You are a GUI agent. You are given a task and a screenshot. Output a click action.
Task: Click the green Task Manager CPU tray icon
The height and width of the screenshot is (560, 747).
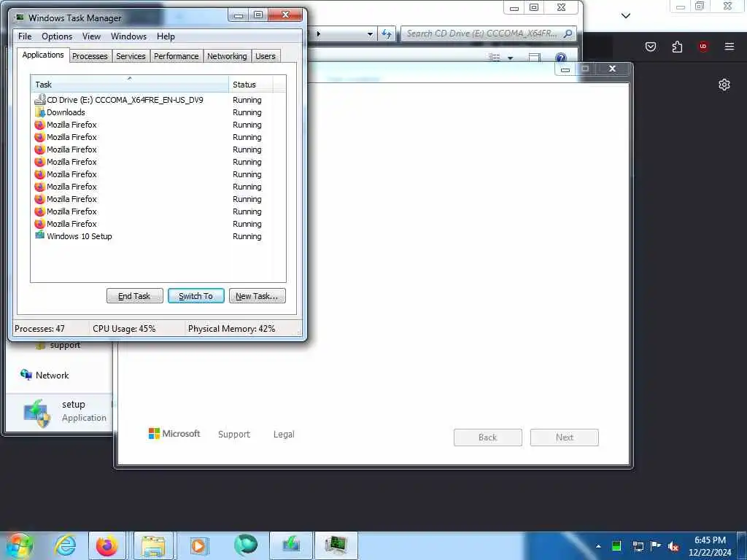[x=616, y=546]
